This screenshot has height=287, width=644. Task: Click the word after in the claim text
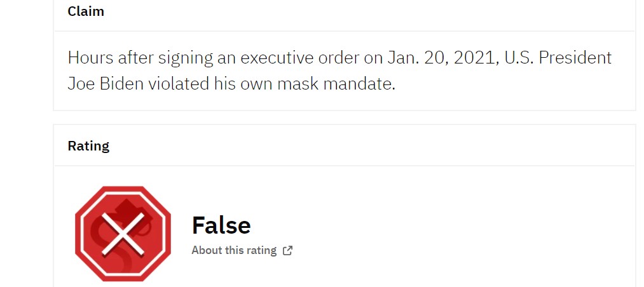point(135,58)
